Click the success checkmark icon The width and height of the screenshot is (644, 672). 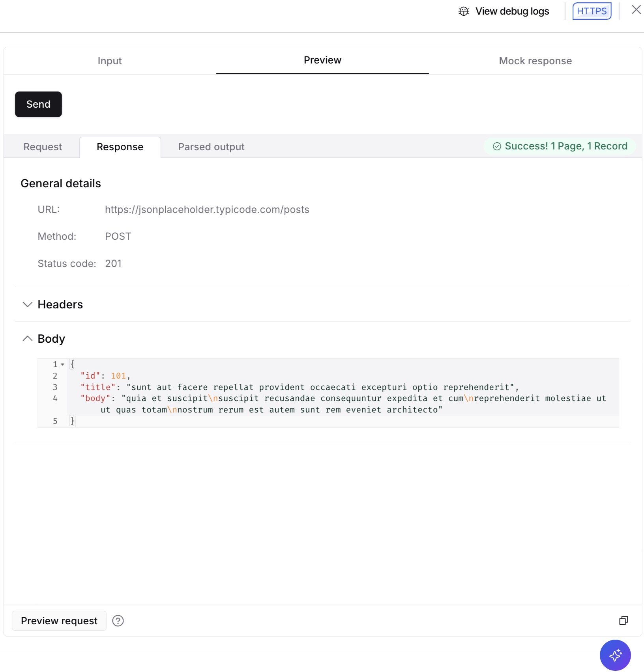click(497, 146)
